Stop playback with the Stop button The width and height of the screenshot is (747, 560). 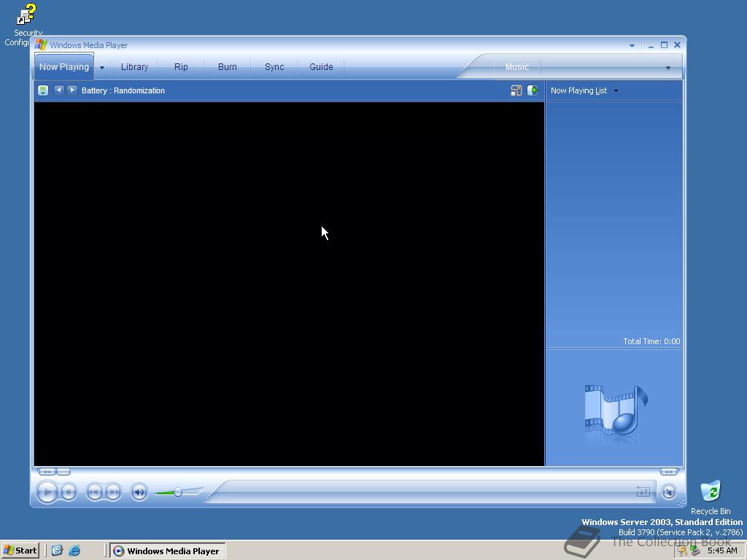tap(69, 492)
